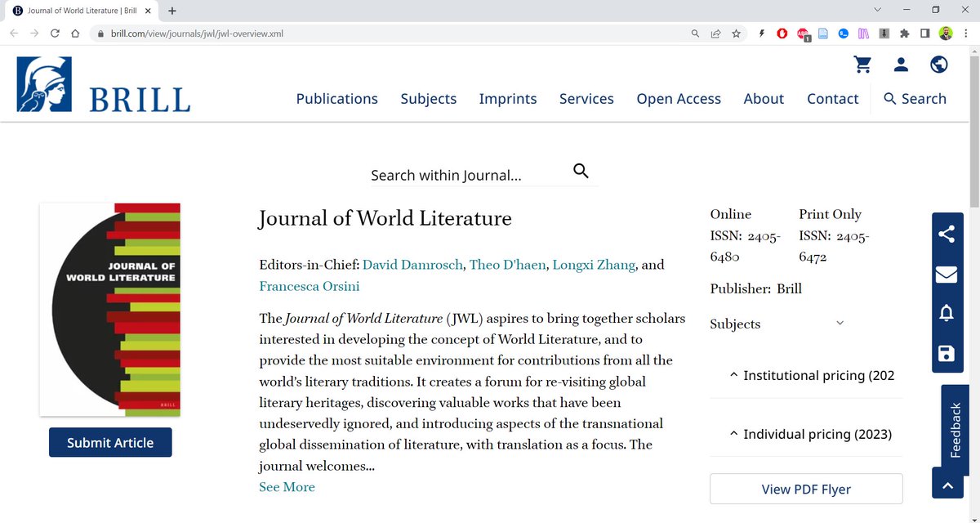Open the Adblock Plus extension icon
This screenshot has width=980, height=523.
(803, 34)
